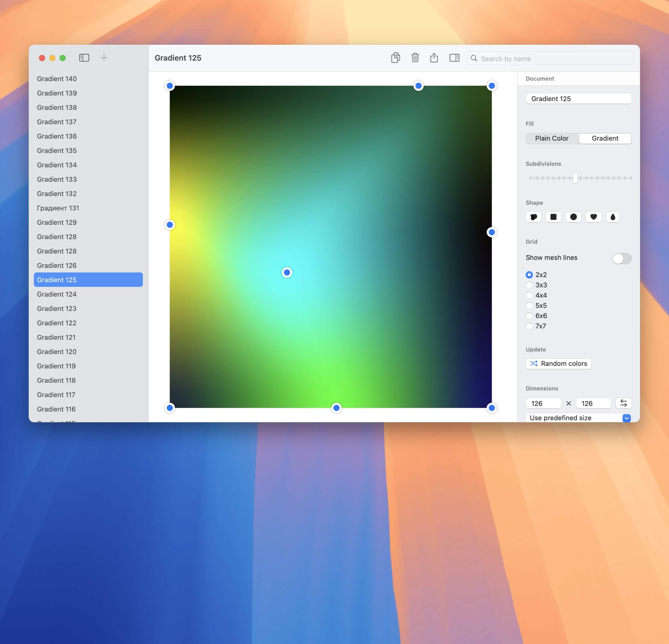Toggle the left sidebar icon

(84, 58)
